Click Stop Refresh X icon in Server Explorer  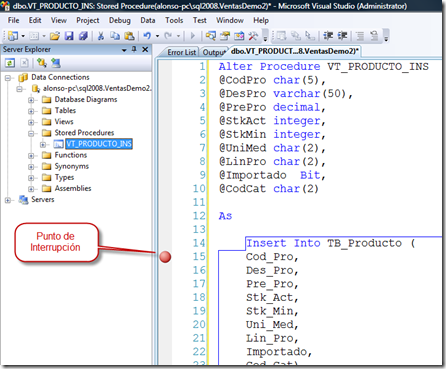pyautogui.click(x=24, y=63)
